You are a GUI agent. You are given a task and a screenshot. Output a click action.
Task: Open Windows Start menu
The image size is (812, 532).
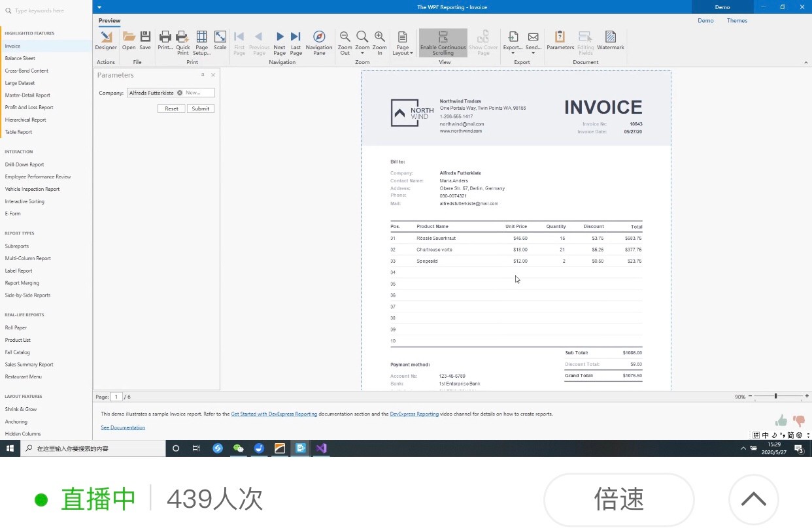(x=10, y=448)
